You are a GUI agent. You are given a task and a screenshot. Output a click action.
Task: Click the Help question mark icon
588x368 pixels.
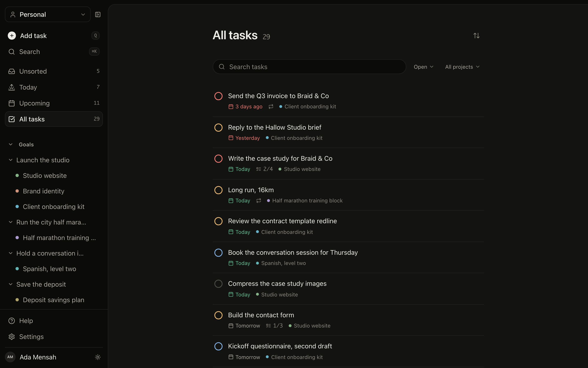pos(12,321)
